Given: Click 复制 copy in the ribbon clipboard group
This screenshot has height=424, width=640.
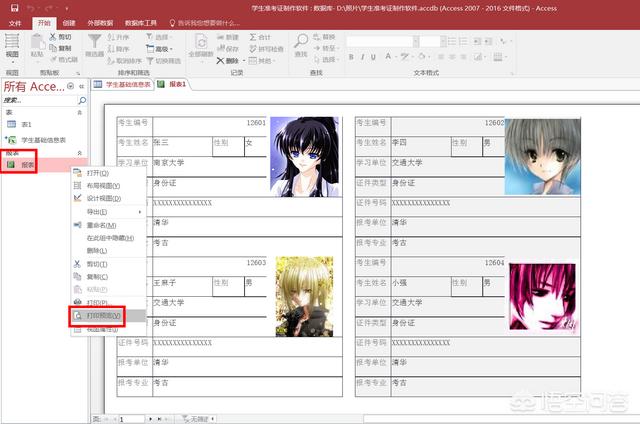Looking at the screenshot, I should (x=60, y=48).
